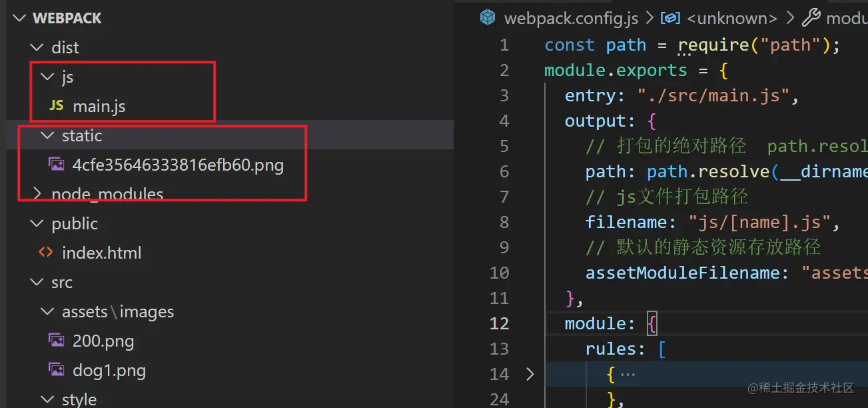Click the wrench icon in breadcrumb
The image size is (868, 408).
click(x=810, y=18)
